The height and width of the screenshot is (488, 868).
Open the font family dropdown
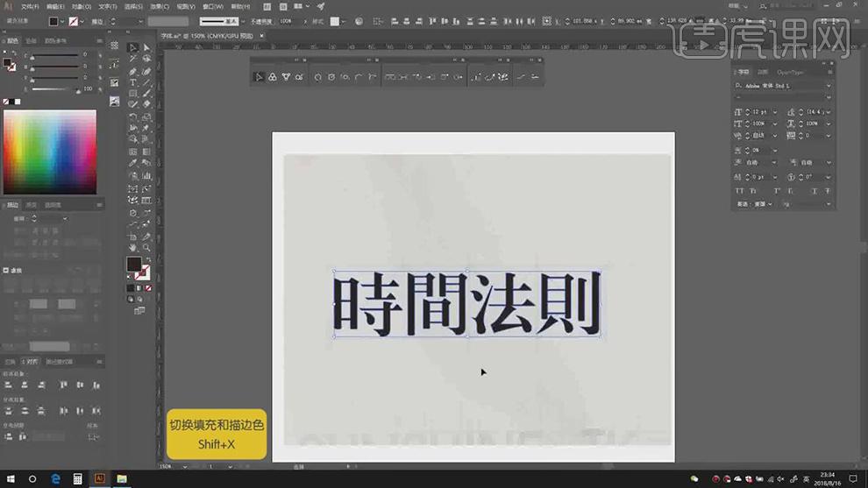pos(829,86)
